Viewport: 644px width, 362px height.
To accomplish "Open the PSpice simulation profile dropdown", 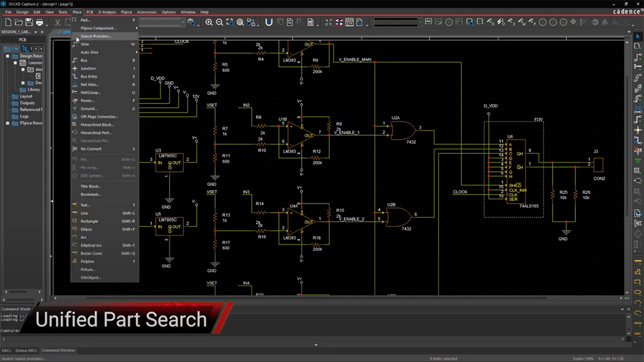I will coord(419,22).
